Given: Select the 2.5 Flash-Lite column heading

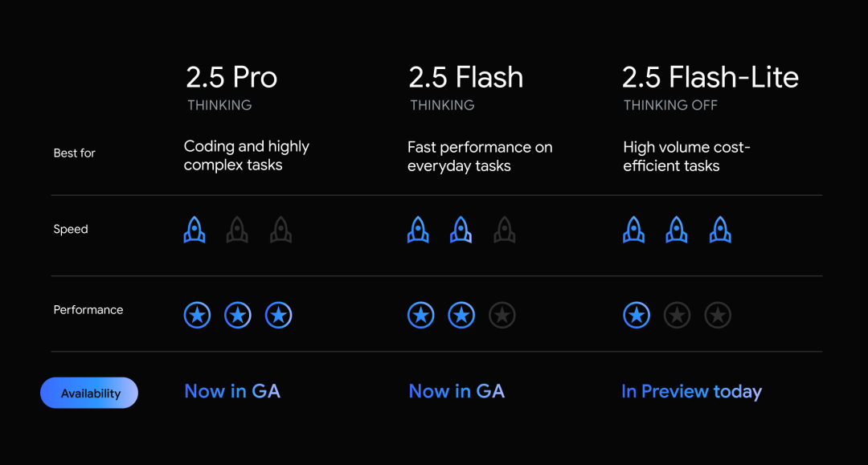Looking at the screenshot, I should pos(710,77).
